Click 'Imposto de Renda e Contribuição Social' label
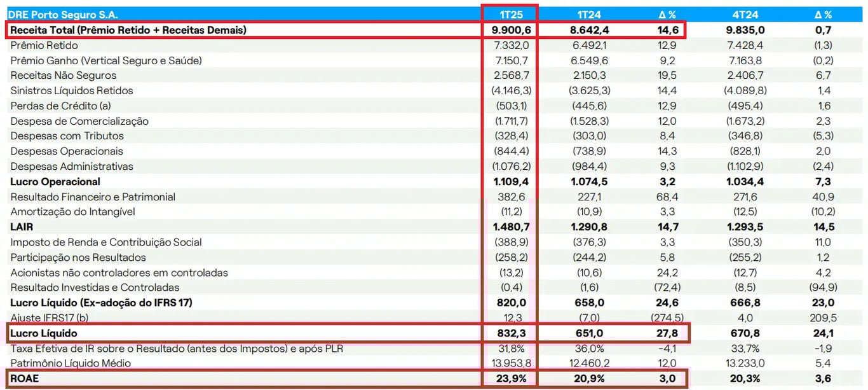 click(x=106, y=242)
